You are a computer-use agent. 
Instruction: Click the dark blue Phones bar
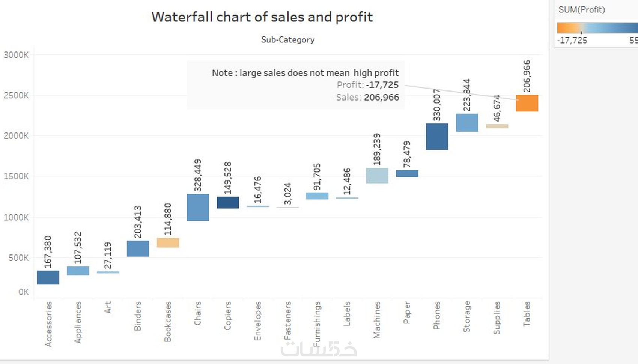click(437, 137)
